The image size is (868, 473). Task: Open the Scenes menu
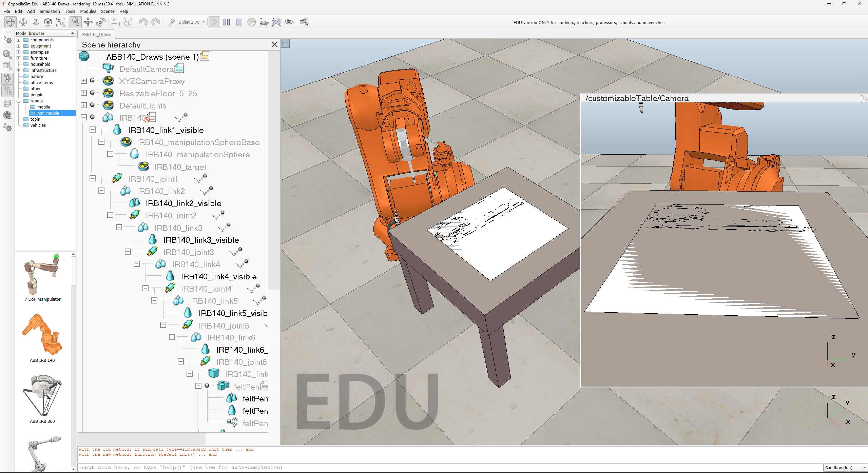tap(108, 11)
